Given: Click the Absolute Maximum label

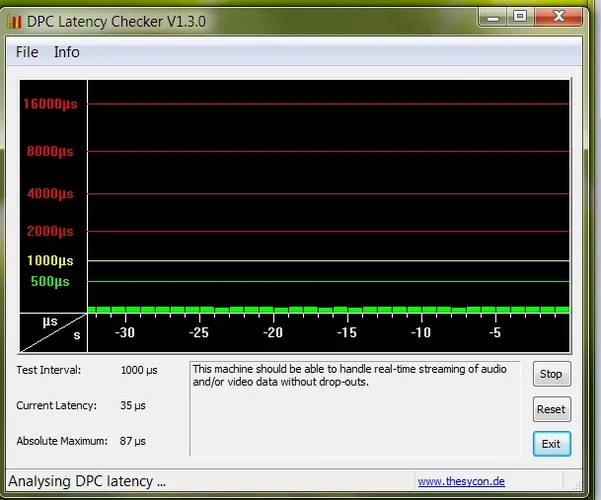Looking at the screenshot, I should [62, 441].
